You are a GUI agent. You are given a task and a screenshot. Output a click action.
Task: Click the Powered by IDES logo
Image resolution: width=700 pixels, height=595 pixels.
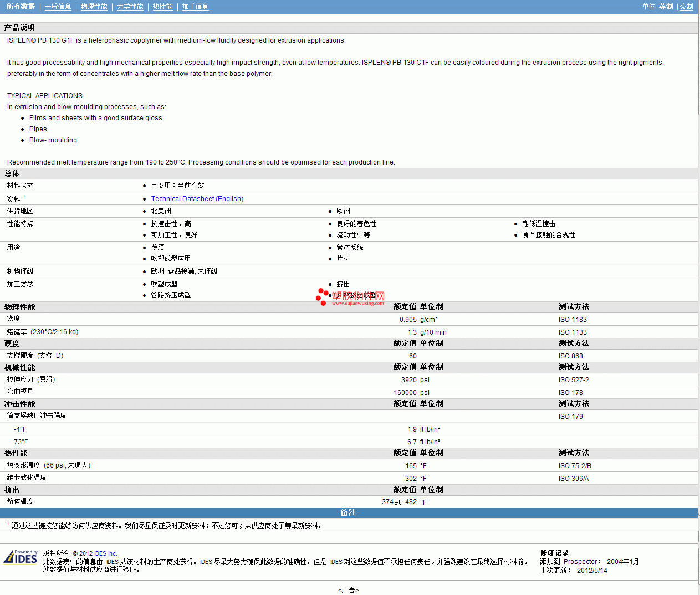21,557
